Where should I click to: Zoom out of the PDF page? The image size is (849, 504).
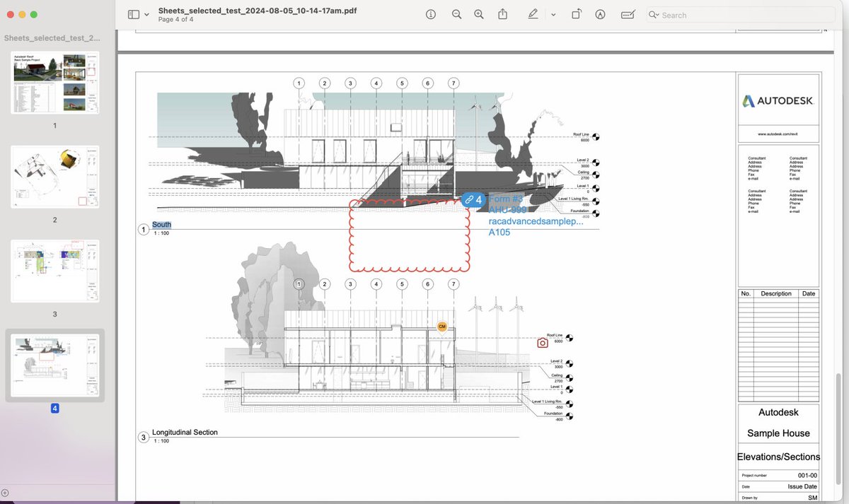456,15
